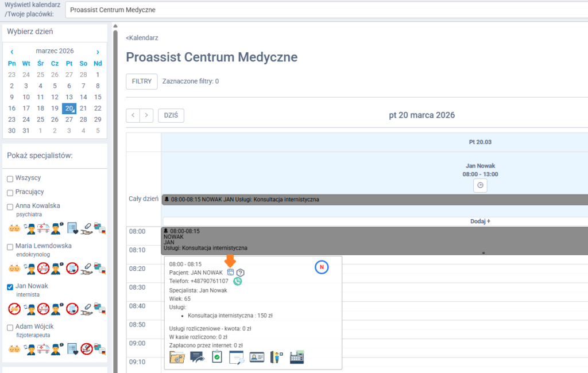
Task: Open the patient ID card icon
Action: tap(257, 356)
